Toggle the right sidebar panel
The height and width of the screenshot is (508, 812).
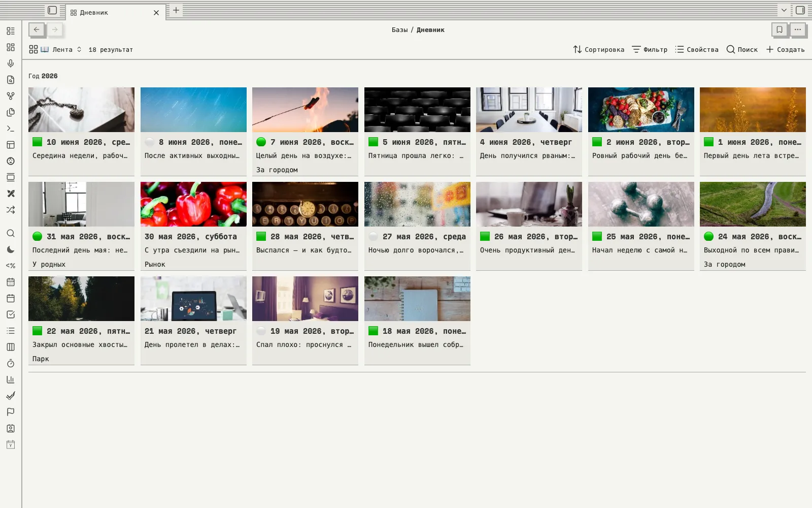[800, 10]
